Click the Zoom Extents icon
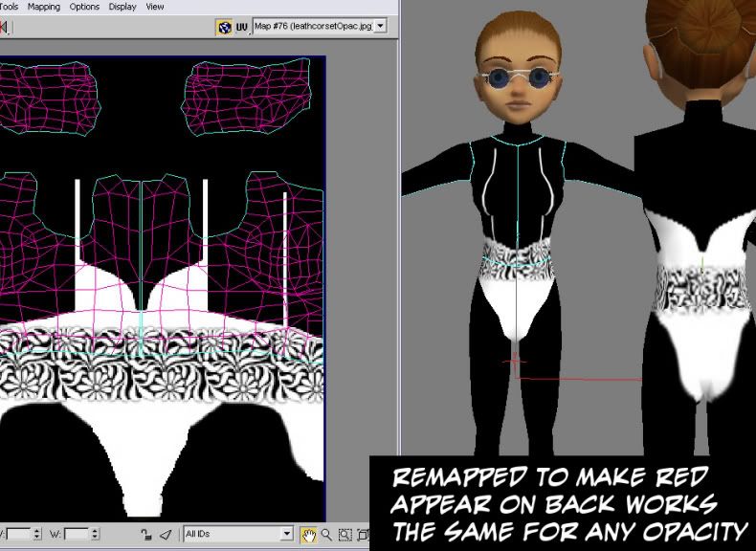 (x=363, y=535)
